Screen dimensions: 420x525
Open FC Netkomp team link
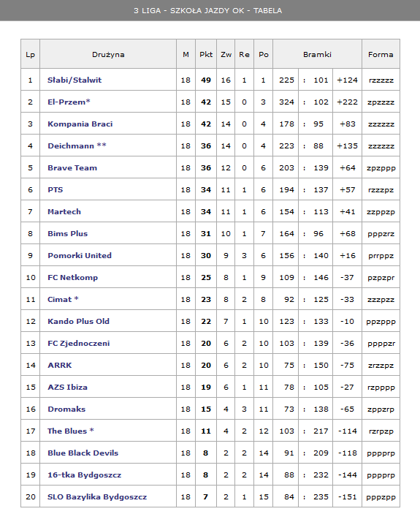coord(72,277)
